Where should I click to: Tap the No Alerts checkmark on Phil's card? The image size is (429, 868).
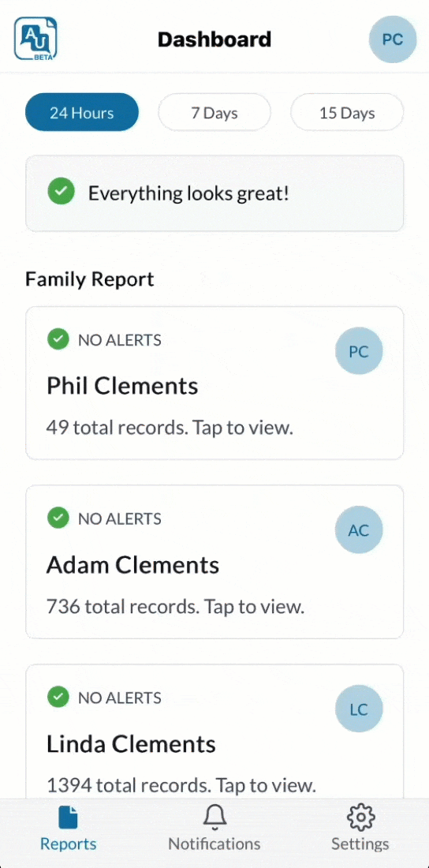[x=58, y=339]
